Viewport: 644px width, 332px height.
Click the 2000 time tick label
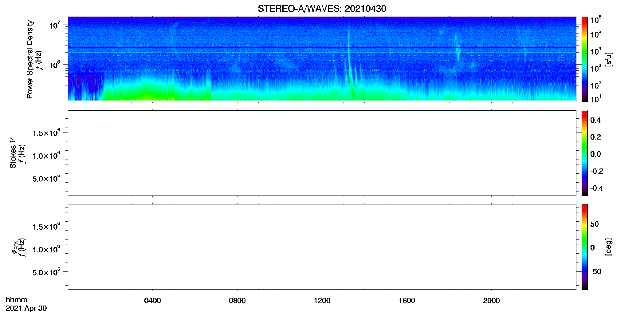pyautogui.click(x=491, y=301)
